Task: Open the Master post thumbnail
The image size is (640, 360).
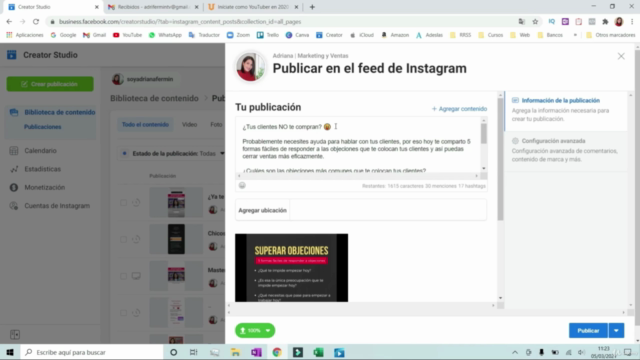Action: point(176,276)
